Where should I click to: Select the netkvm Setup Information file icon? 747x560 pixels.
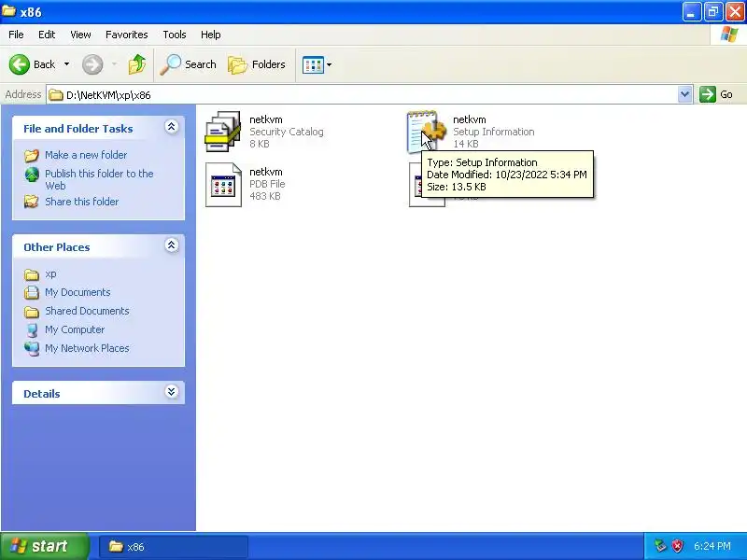click(427, 132)
